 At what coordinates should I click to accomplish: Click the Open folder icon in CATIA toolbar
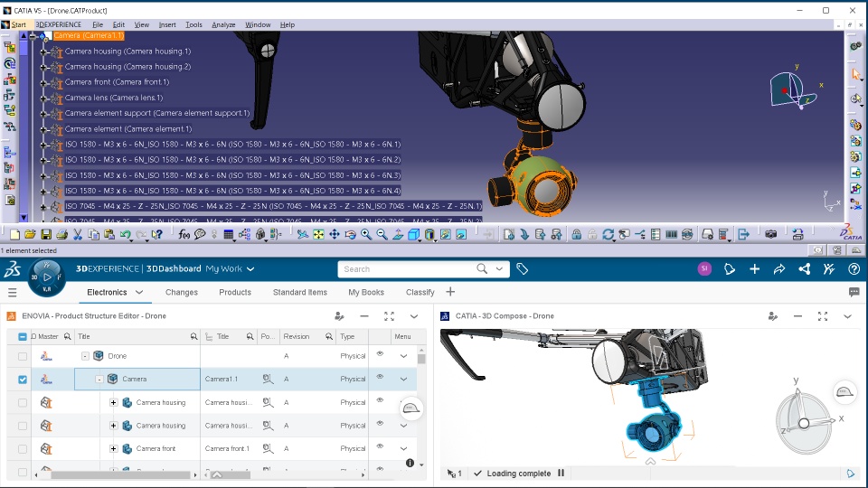[31, 235]
